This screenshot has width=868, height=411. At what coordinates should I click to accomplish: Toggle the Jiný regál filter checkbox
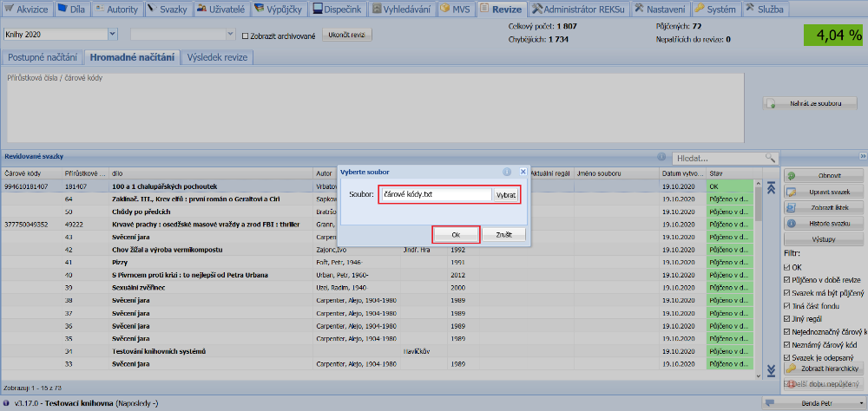point(787,318)
